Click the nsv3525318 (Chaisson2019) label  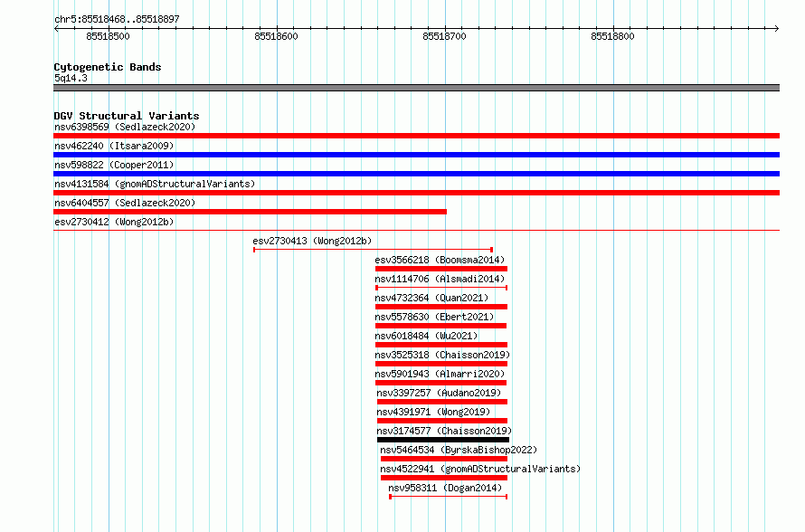click(442, 355)
